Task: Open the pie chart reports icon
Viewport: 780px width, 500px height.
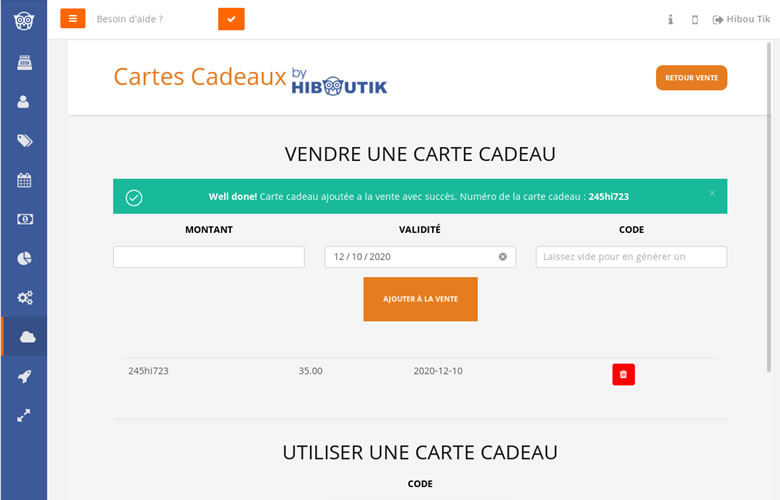Action: pos(24,259)
